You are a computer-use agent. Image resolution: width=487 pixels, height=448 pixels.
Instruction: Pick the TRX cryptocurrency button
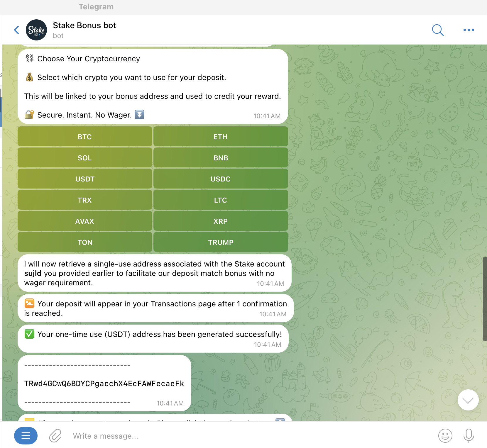pyautogui.click(x=85, y=200)
